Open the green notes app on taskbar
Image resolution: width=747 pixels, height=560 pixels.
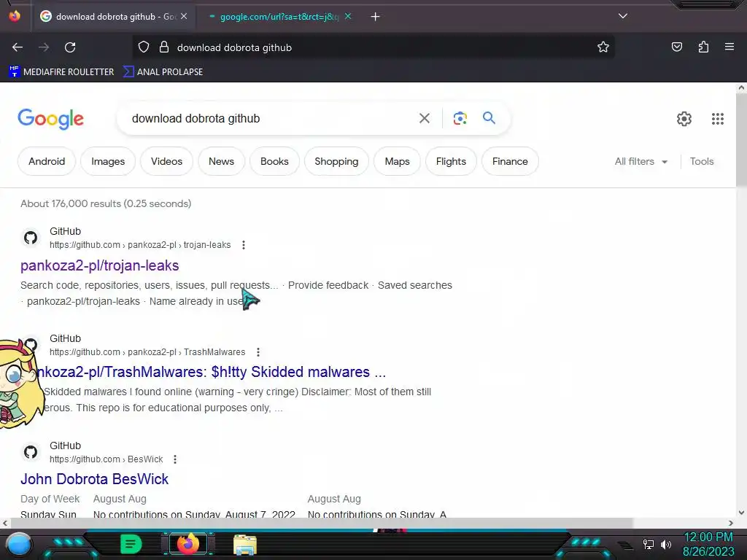[131, 544]
